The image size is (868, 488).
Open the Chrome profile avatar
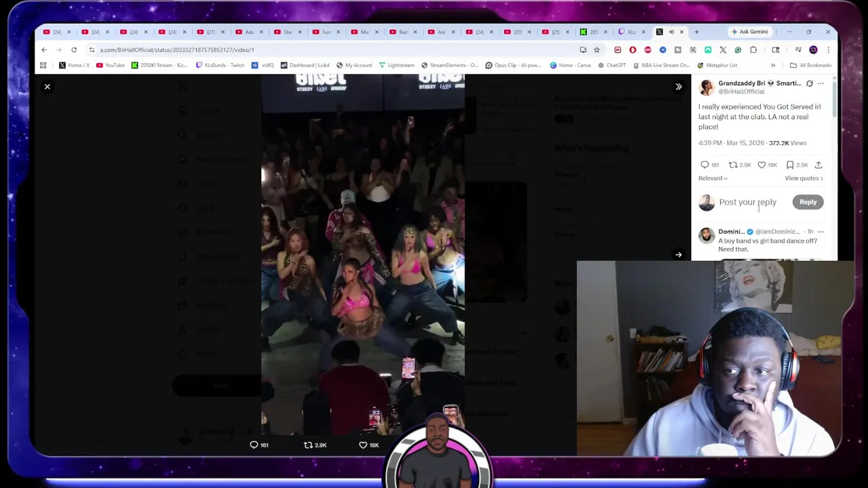tap(813, 49)
